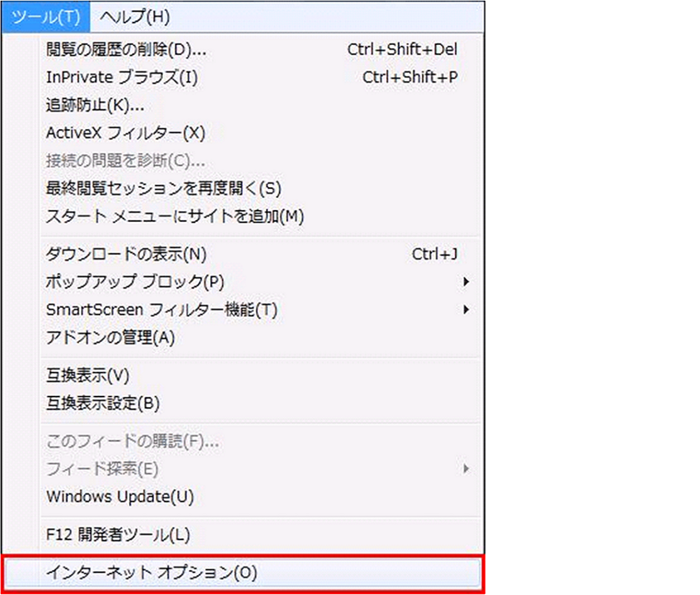This screenshot has width=700, height=595.
Task: Launch Windows Update from the menu
Action: 120,496
